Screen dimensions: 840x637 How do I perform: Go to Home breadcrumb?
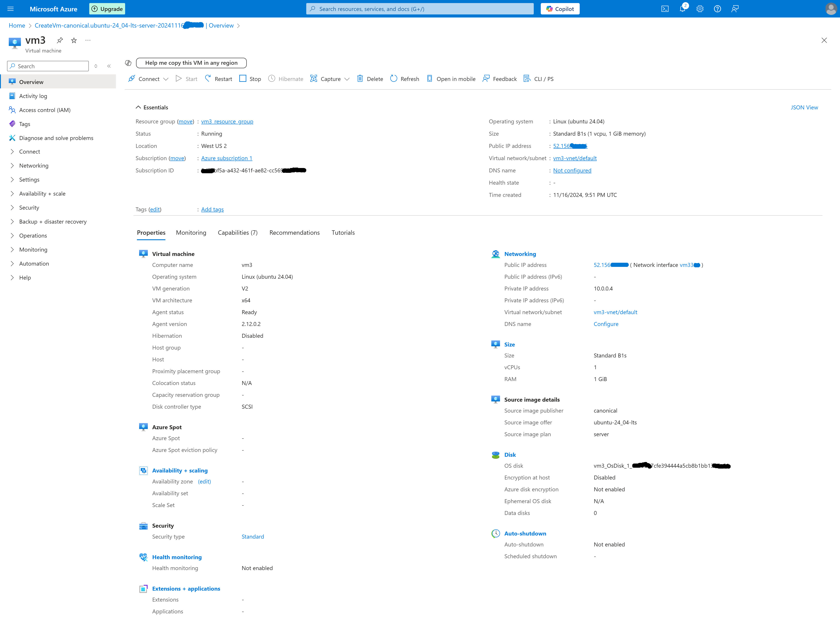pyautogui.click(x=17, y=25)
